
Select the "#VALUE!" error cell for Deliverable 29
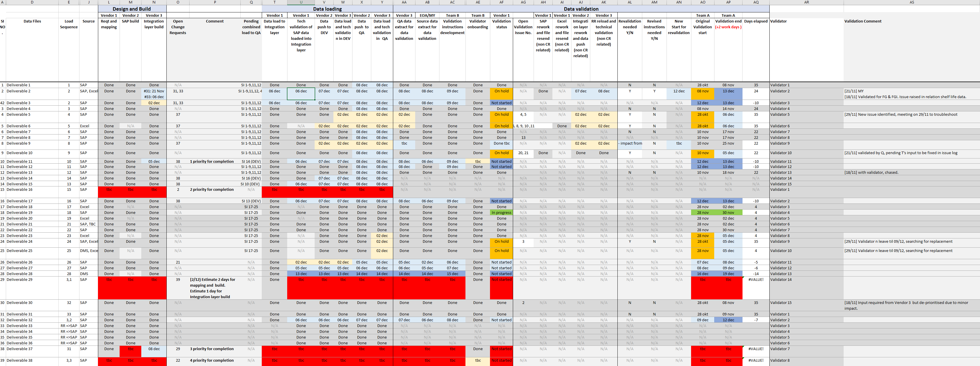756,279
